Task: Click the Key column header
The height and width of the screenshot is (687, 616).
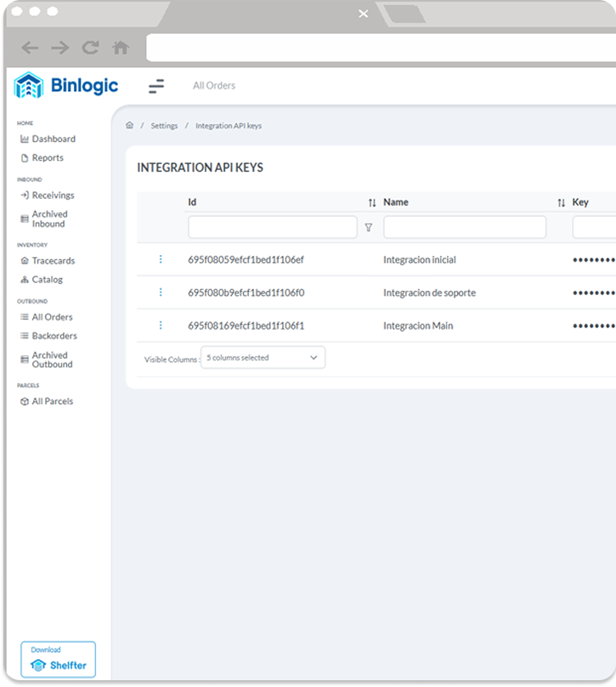Action: coord(580,202)
